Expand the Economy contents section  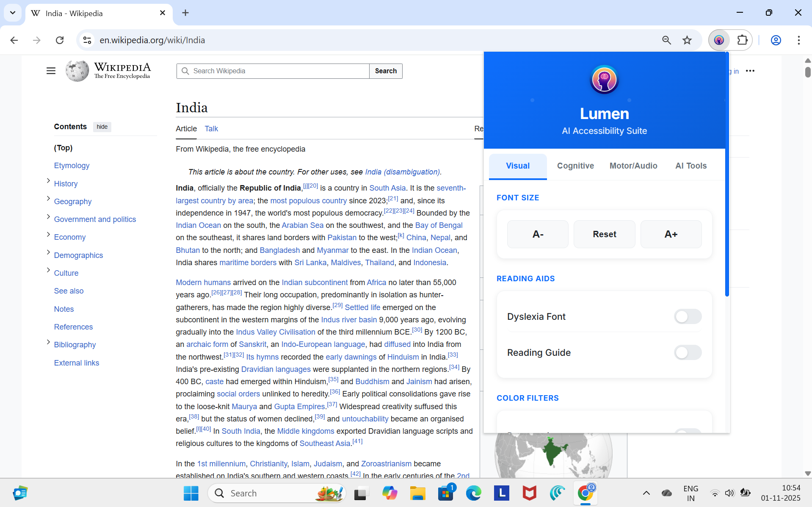tap(48, 234)
